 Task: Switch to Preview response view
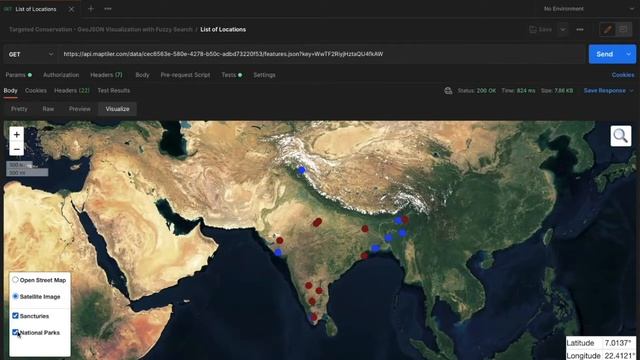pos(80,109)
